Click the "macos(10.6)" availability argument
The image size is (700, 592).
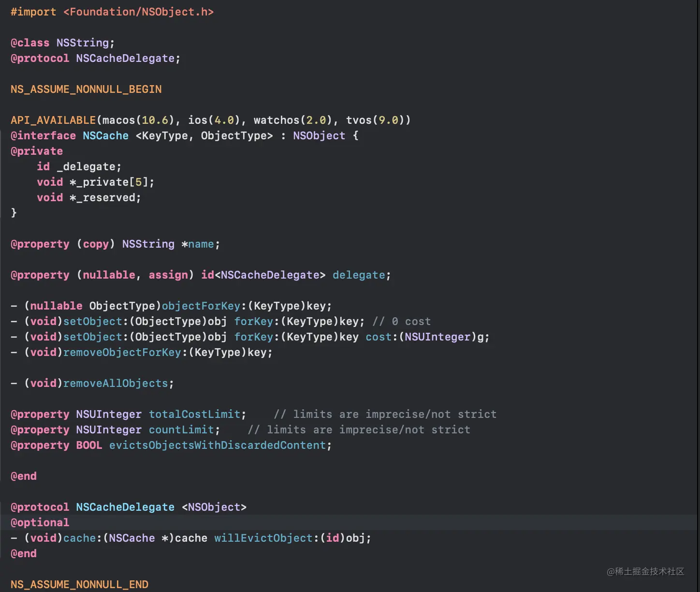pyautogui.click(x=138, y=120)
